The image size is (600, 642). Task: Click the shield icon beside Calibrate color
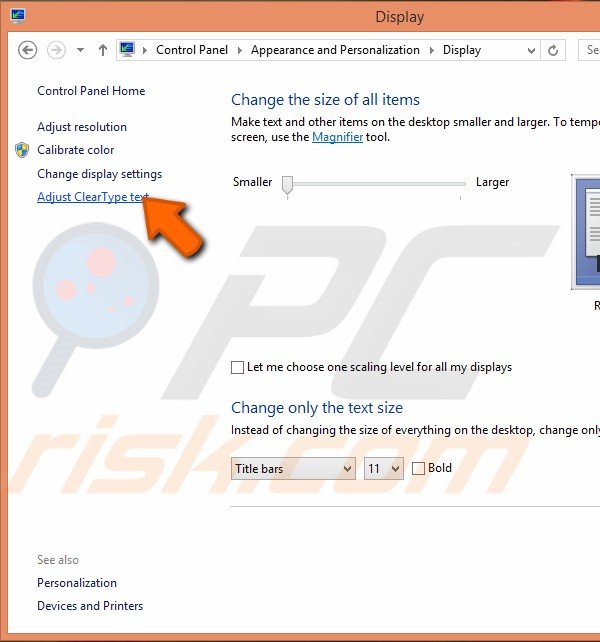pos(22,150)
